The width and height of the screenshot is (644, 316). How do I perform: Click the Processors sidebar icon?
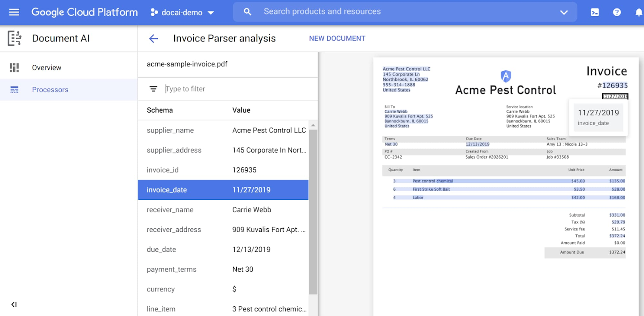14,89
